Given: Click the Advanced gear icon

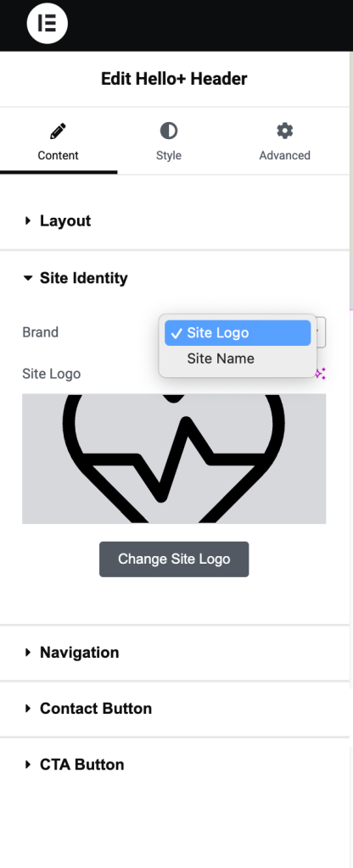Looking at the screenshot, I should pos(285,131).
